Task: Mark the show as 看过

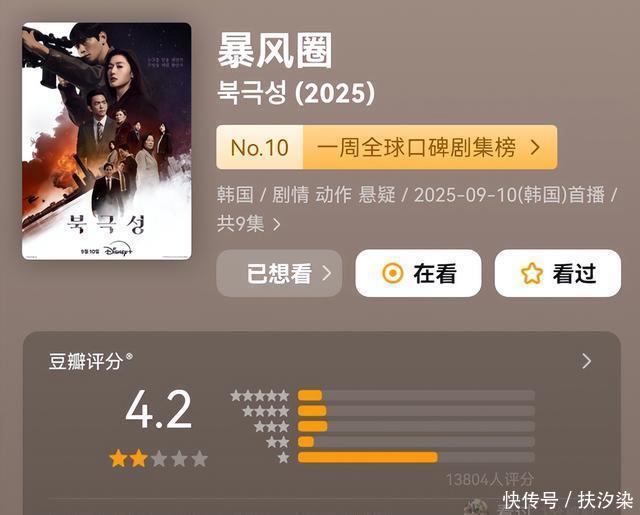Action: [558, 273]
